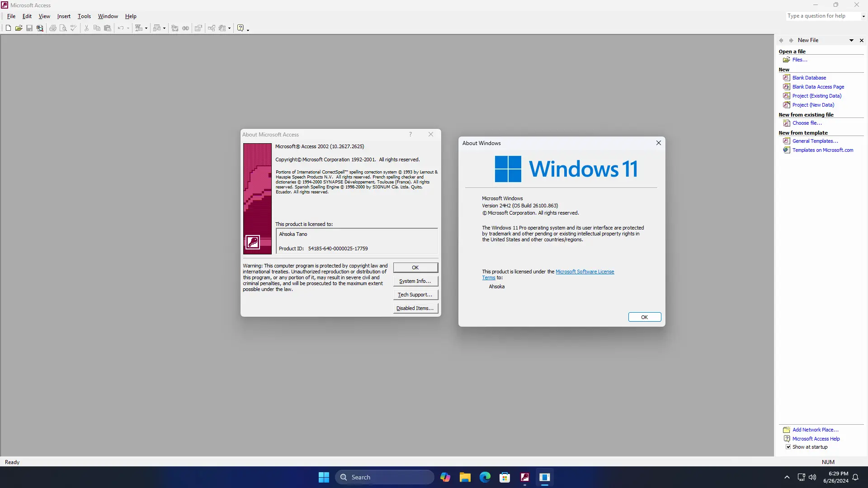Click the Microsoft Script Editor icon
The image size is (868, 488).
coord(185,28)
